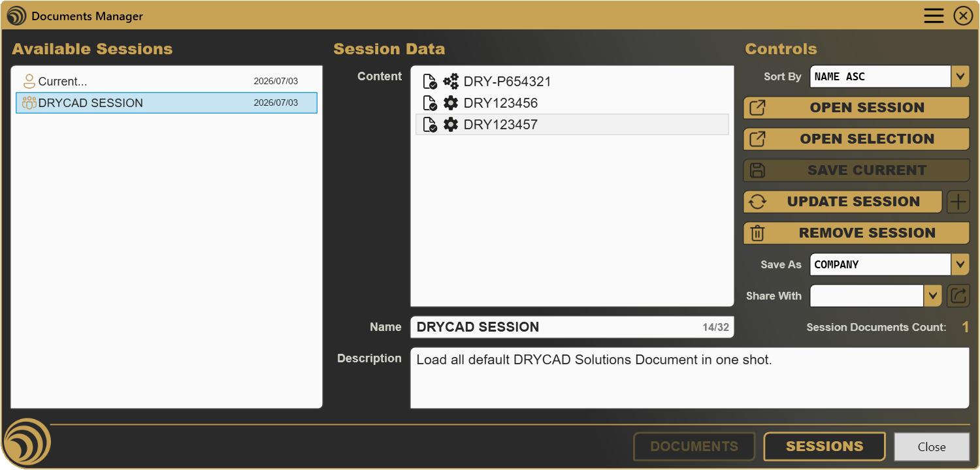Click the refresh icon on Update Session
The image size is (980, 470).
pos(757,202)
